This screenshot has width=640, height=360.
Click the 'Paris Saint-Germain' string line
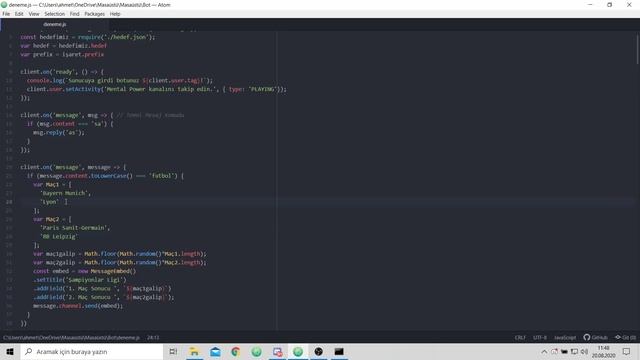point(75,228)
